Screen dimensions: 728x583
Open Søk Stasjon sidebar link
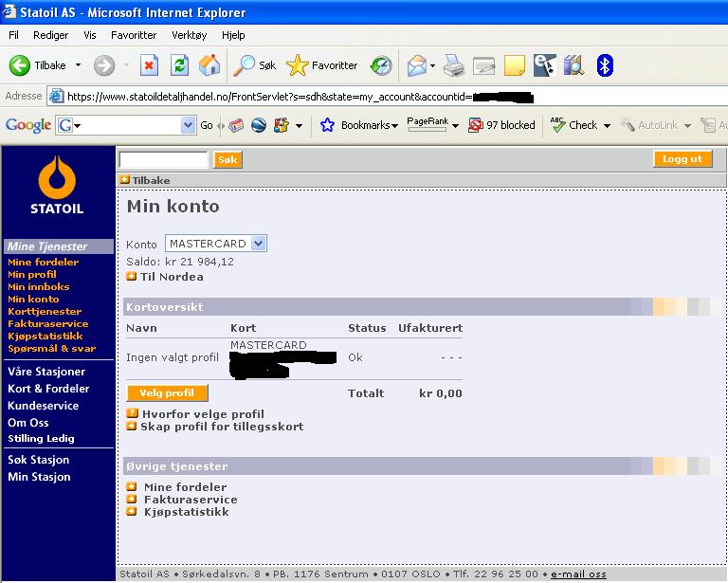coord(39,460)
